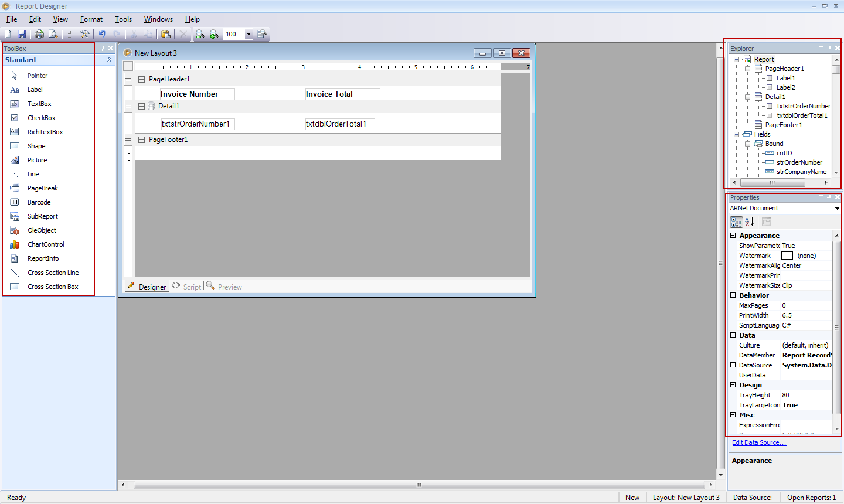Collapse the Bound node in Explorer tree

click(747, 144)
